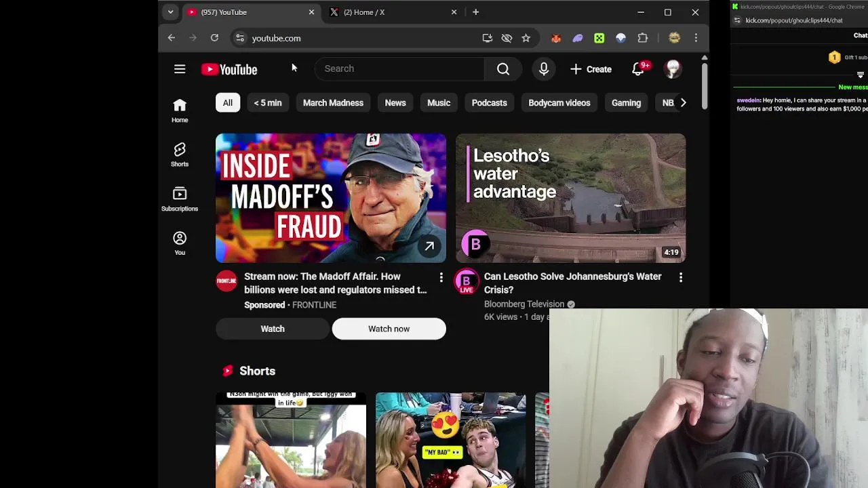This screenshot has width=868, height=488.
Task: Click the FRONTLINE channel avatar
Action: pos(226,281)
